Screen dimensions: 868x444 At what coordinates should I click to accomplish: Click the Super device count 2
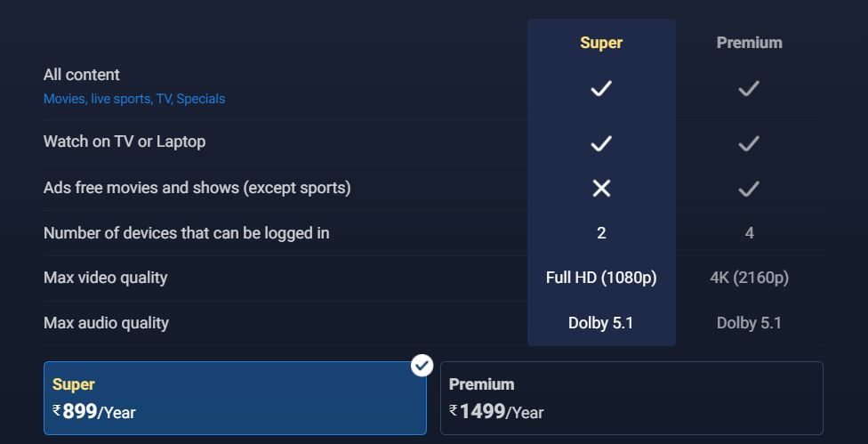pos(601,233)
